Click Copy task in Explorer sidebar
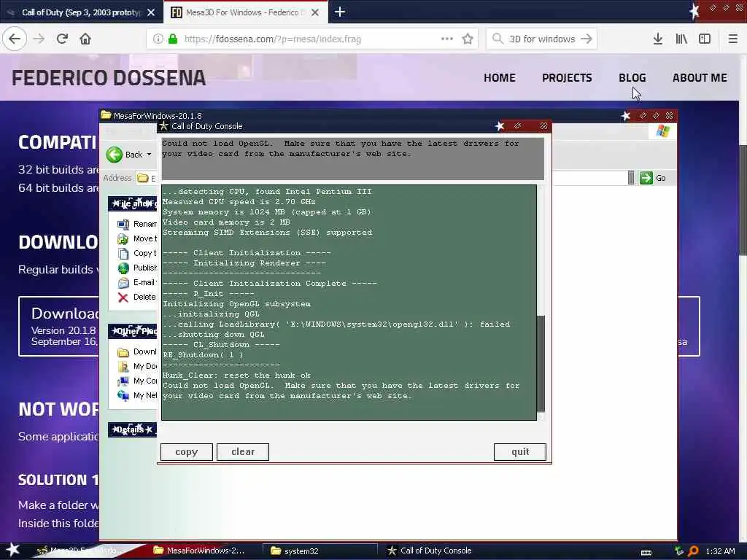 [x=136, y=253]
